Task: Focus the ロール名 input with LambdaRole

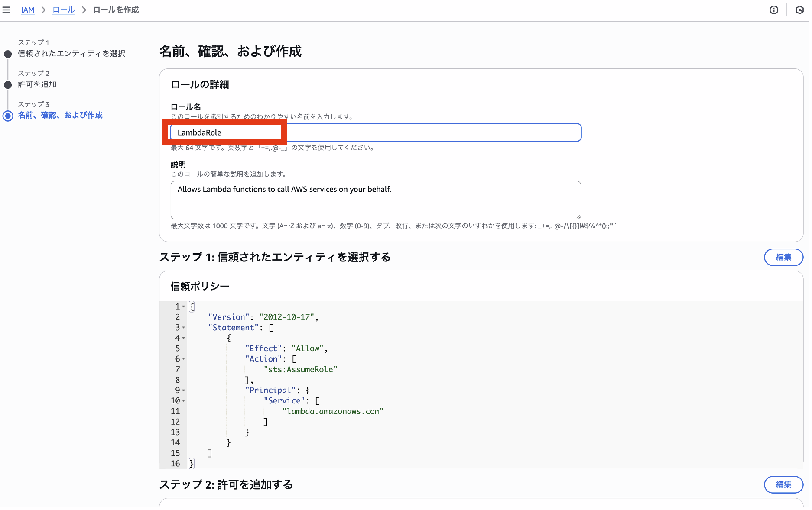Action: point(376,132)
